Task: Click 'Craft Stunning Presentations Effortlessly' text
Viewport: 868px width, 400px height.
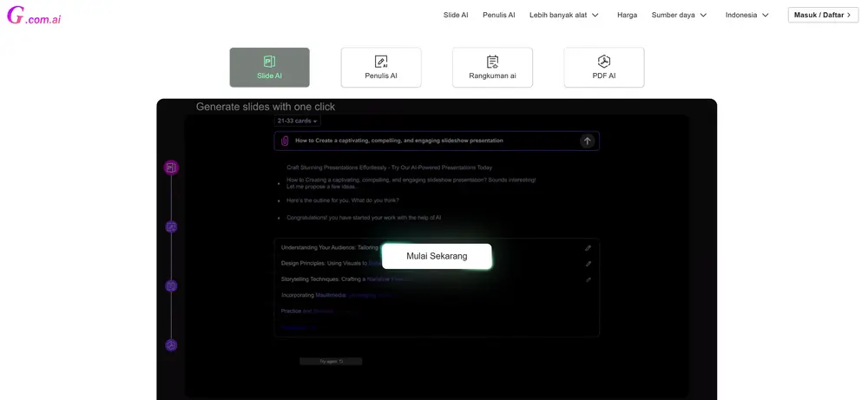Action: click(x=389, y=167)
